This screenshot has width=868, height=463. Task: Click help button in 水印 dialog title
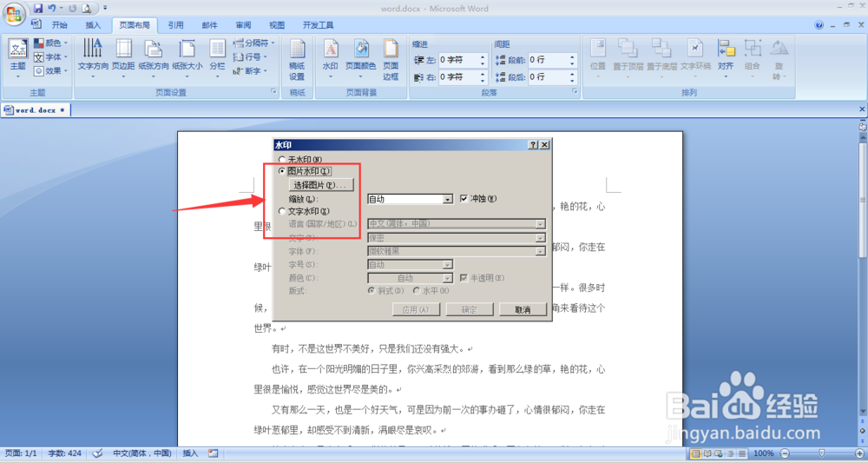533,144
